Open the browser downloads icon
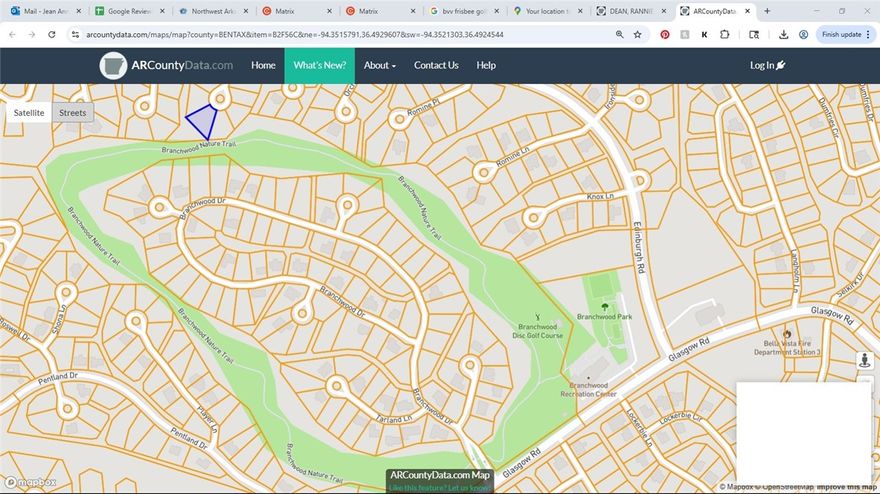Image resolution: width=880 pixels, height=494 pixels. tap(783, 34)
